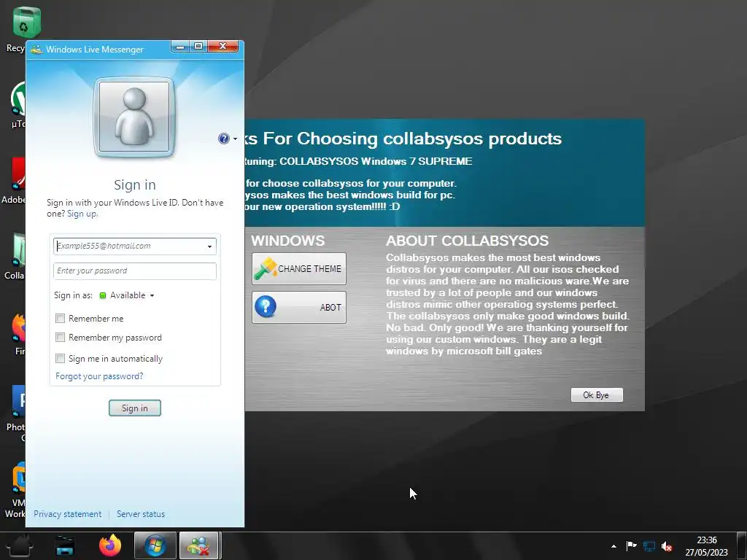Click Ok Bye in Collabsysos window
This screenshot has height=560, width=747.
tap(597, 394)
